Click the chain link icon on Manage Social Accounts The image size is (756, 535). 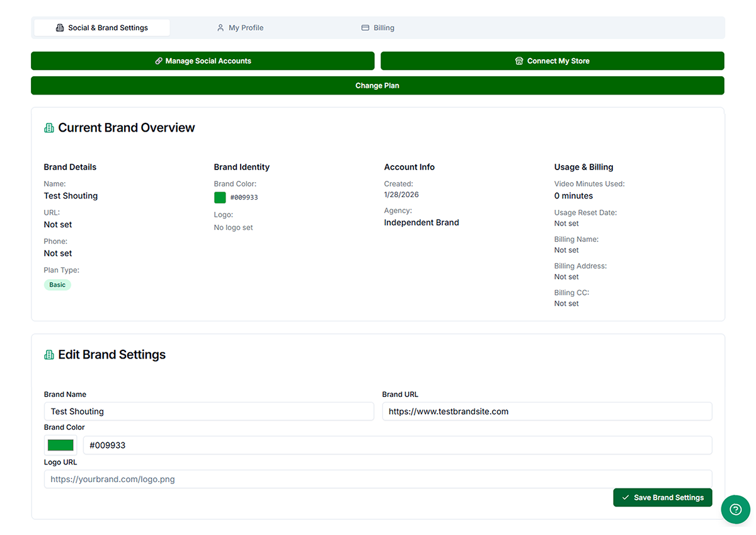tap(157, 60)
